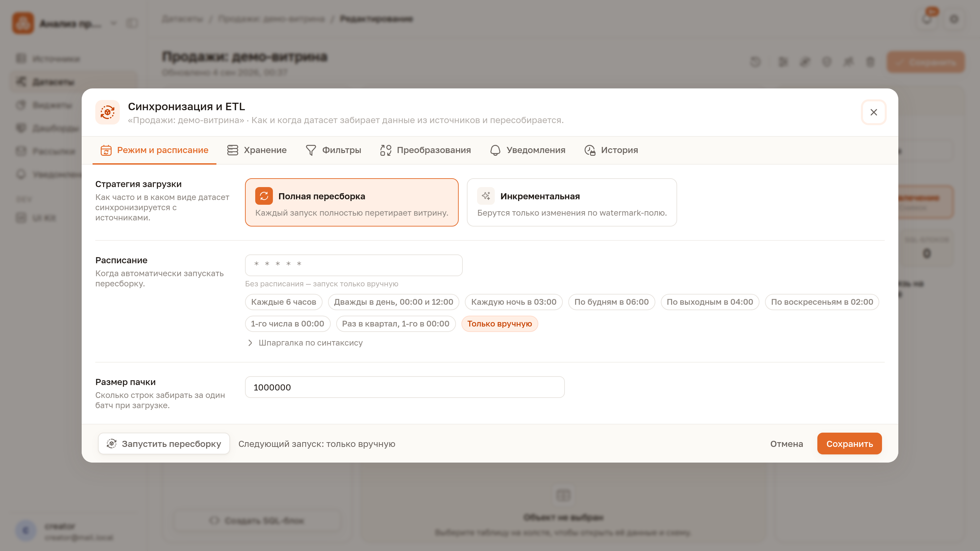Screen dimensions: 980x551
Task: Open the settings gear in top bar
Action: pos(954,19)
